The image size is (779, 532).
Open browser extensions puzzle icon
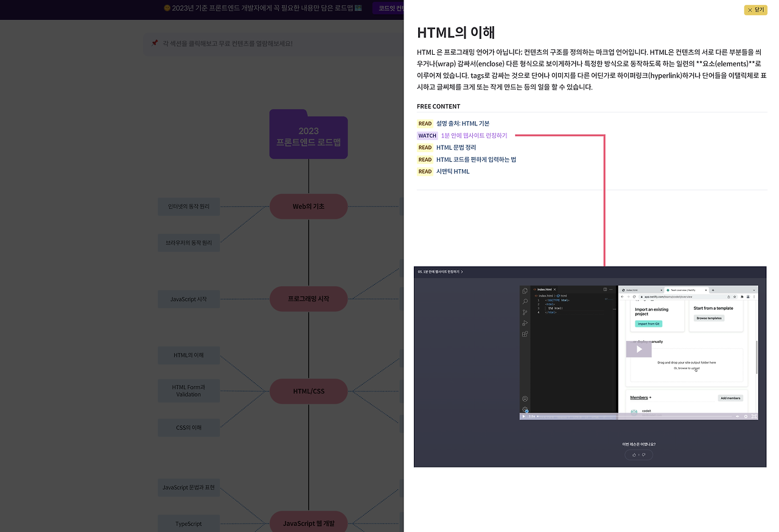[742, 296]
